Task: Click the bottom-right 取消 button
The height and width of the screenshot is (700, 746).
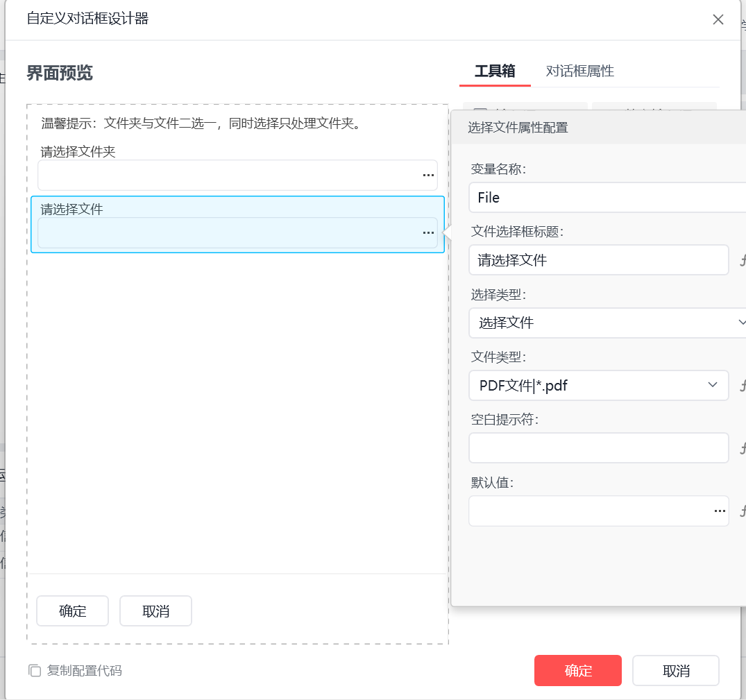Action: pos(676,670)
